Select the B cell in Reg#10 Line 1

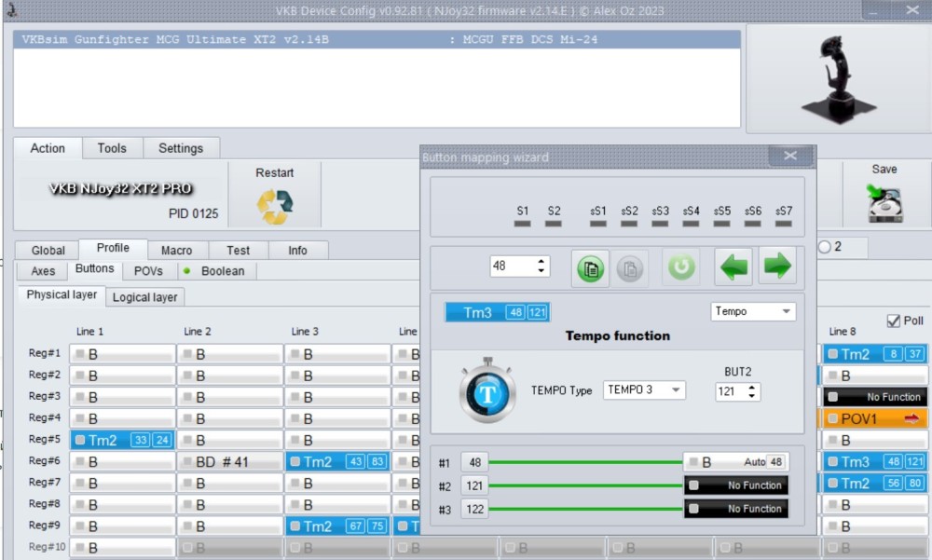[122, 548]
